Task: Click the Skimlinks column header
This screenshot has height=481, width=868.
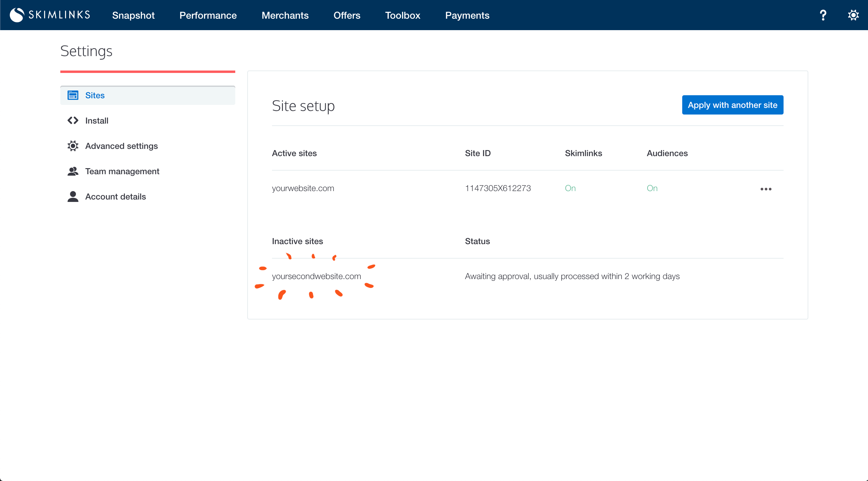Action: click(x=583, y=153)
